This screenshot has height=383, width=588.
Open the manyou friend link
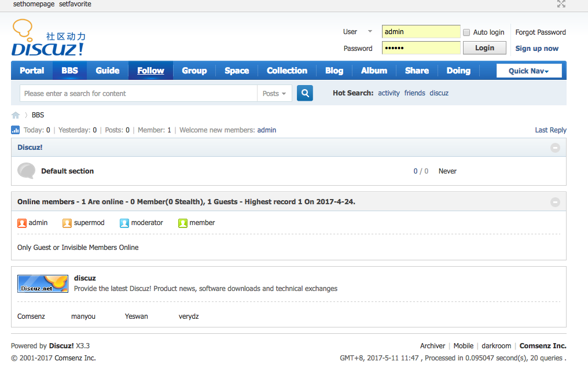coord(83,316)
